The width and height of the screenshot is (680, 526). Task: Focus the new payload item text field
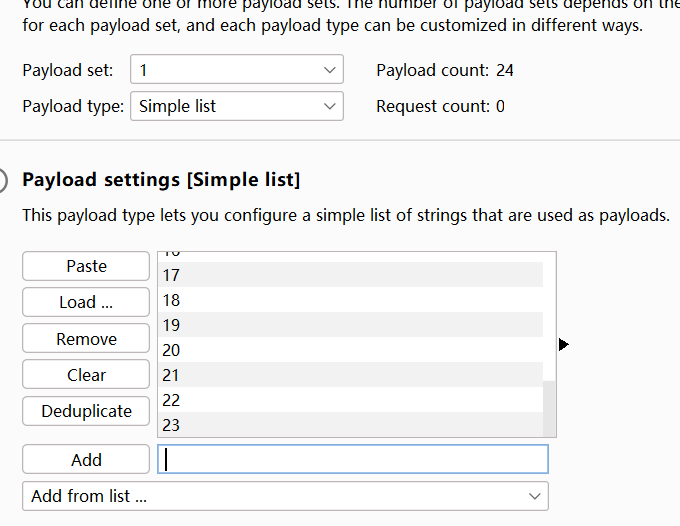[352, 459]
